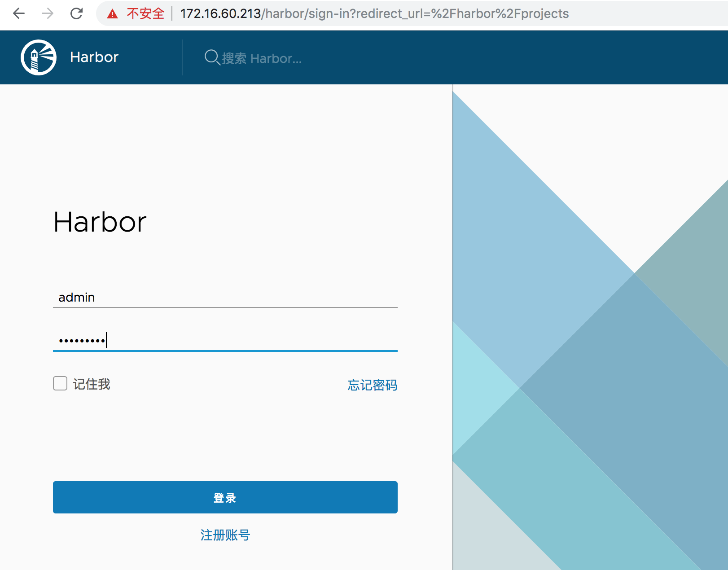Click the search magnifier icon
The width and height of the screenshot is (728, 570).
pos(212,57)
